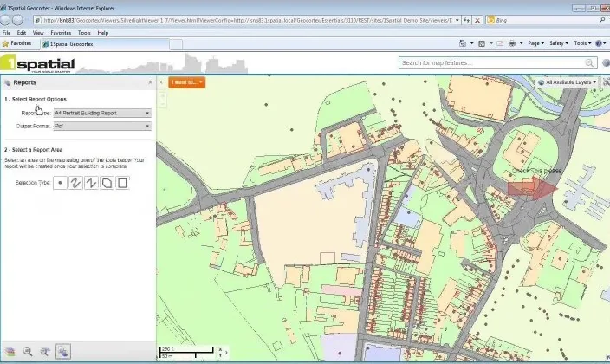Click the tools icon beside All Available Layers
The height and width of the screenshot is (364, 610).
click(607, 82)
